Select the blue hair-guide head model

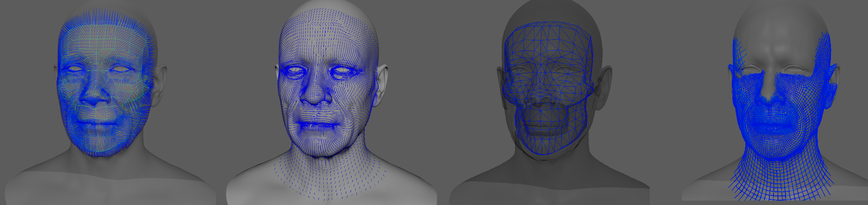point(101,84)
